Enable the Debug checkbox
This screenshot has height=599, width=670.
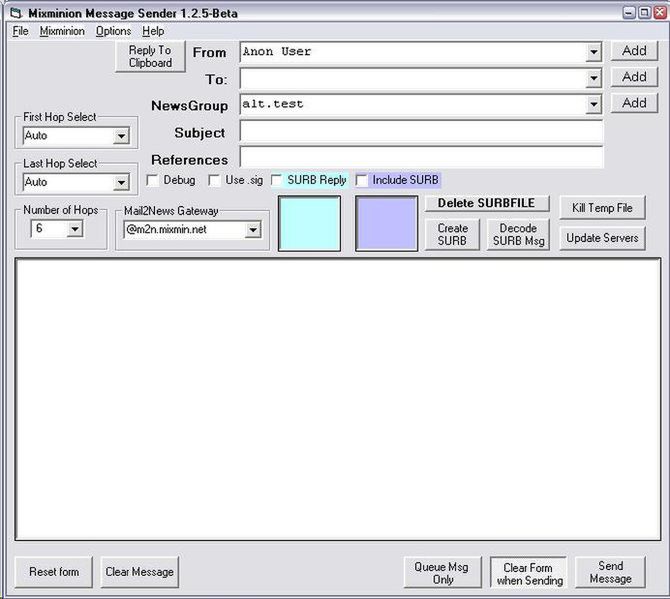153,180
